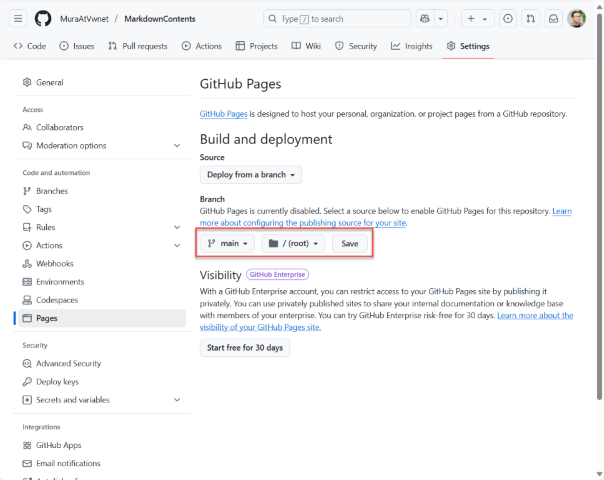This screenshot has height=480, width=604.
Task: Open the Deploy from a branch dropdown
Action: [x=251, y=175]
